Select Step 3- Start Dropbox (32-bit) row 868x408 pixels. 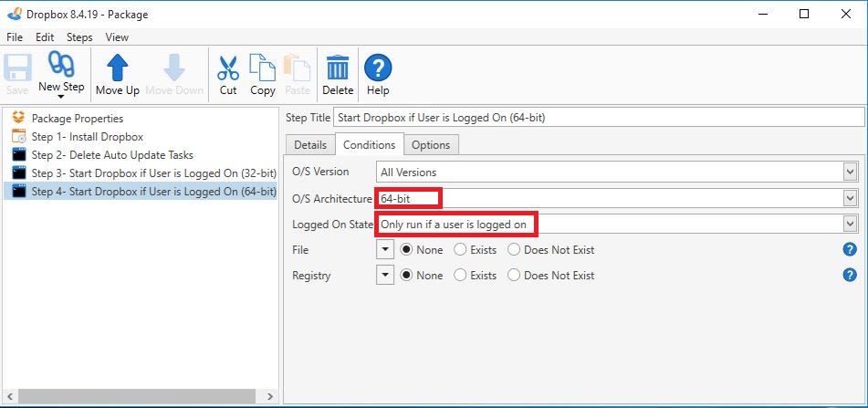pyautogui.click(x=140, y=173)
